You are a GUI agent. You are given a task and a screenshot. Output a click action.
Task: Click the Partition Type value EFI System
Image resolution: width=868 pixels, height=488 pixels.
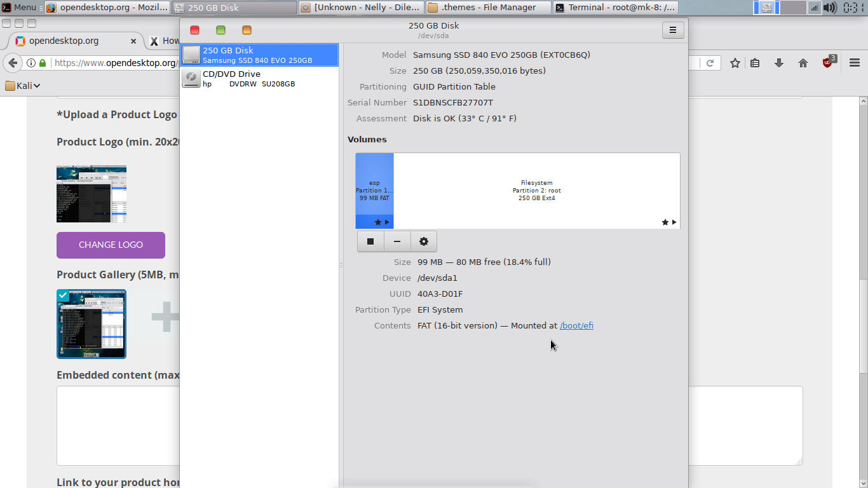440,309
